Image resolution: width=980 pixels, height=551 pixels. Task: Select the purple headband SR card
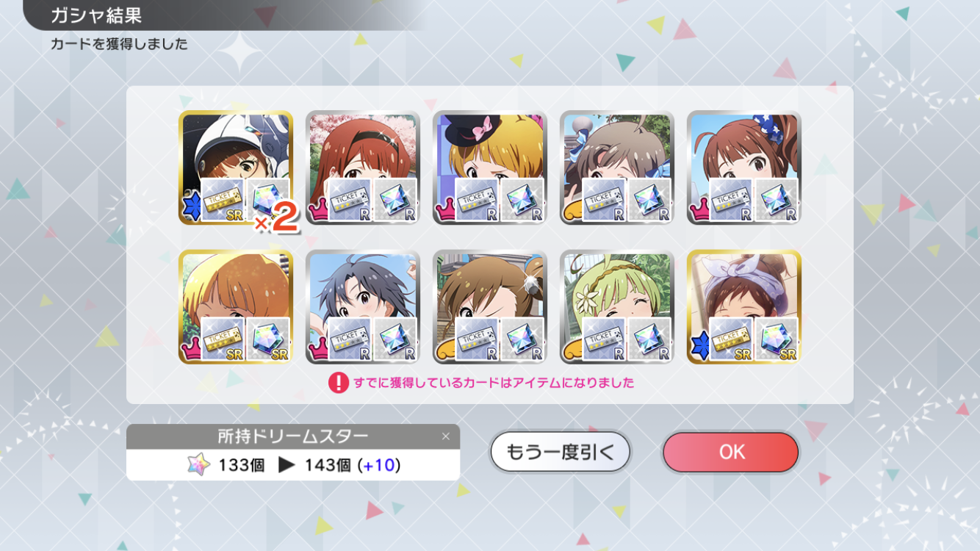pyautogui.click(x=744, y=307)
